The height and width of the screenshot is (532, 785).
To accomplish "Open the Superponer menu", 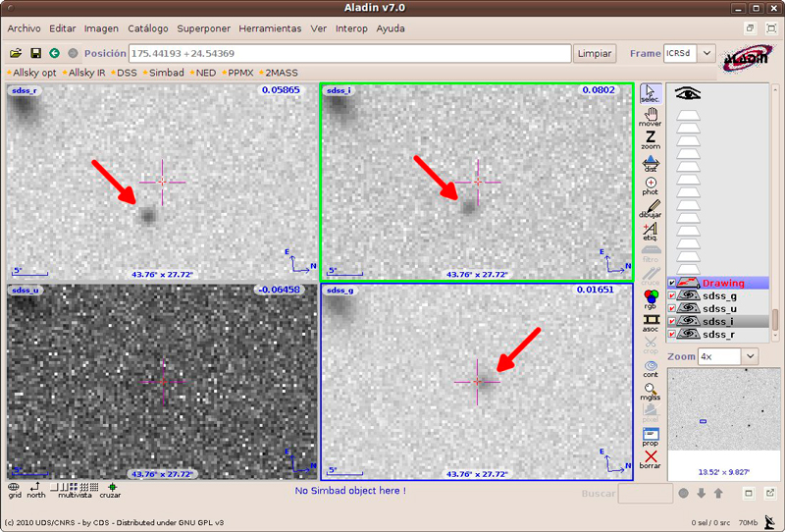I will pos(204,28).
